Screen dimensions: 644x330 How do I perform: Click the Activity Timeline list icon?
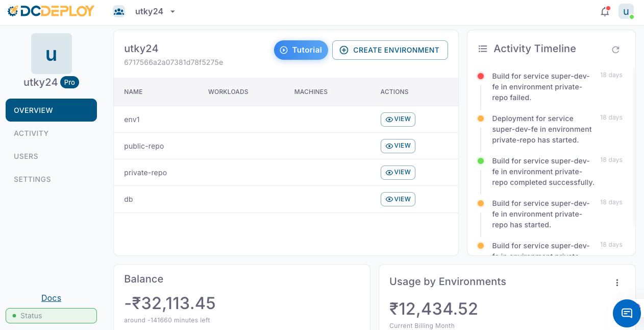pyautogui.click(x=482, y=49)
